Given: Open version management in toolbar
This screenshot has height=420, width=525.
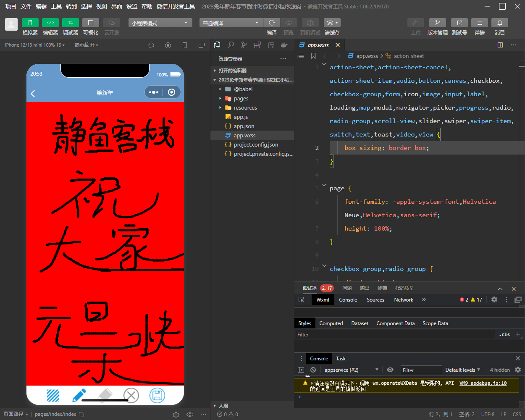Looking at the screenshot, I should coord(437,23).
